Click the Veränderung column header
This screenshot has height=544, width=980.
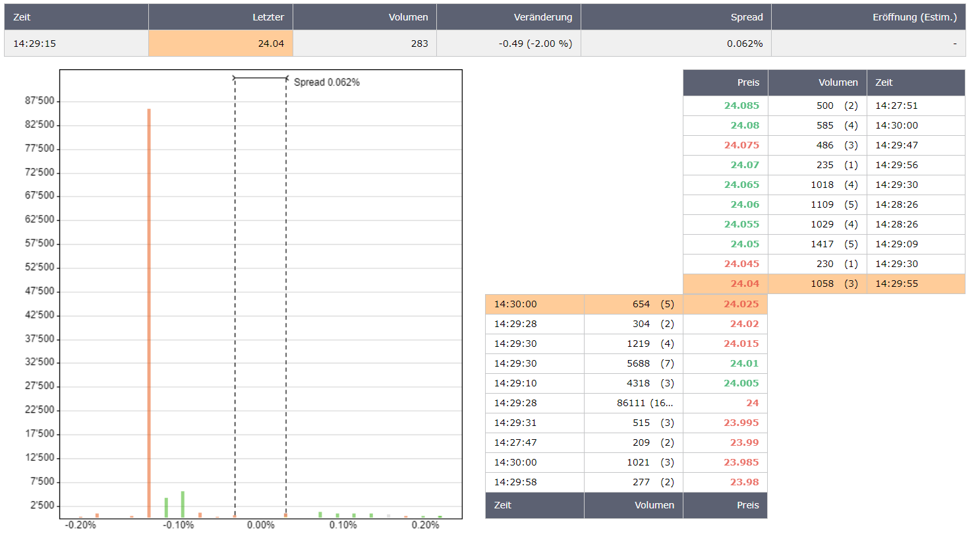tap(543, 17)
